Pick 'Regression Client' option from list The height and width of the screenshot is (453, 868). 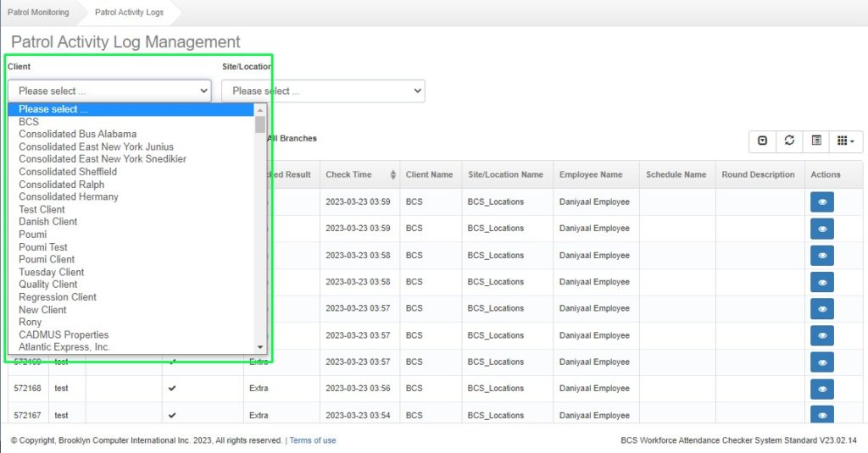[58, 297]
